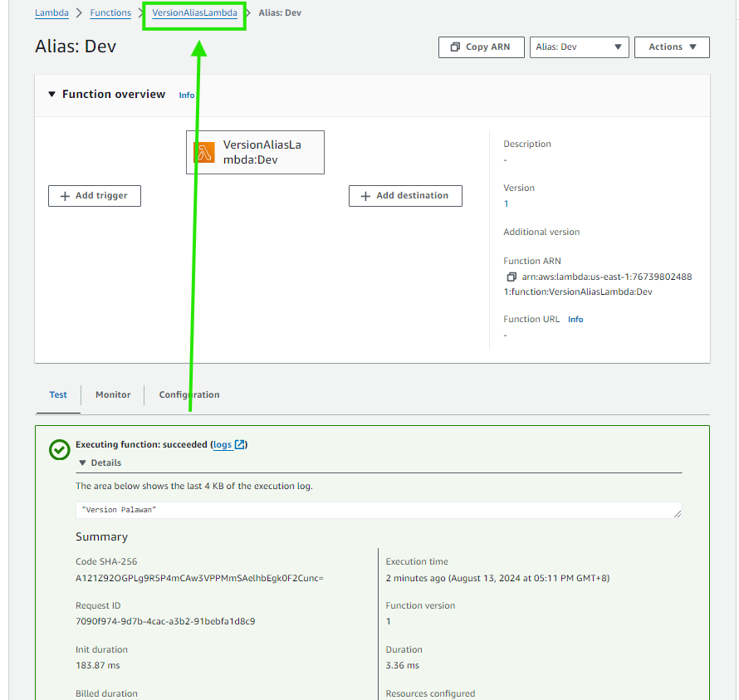Click the Info link beside Function URL
The width and height of the screenshot is (739, 700).
pyautogui.click(x=575, y=320)
